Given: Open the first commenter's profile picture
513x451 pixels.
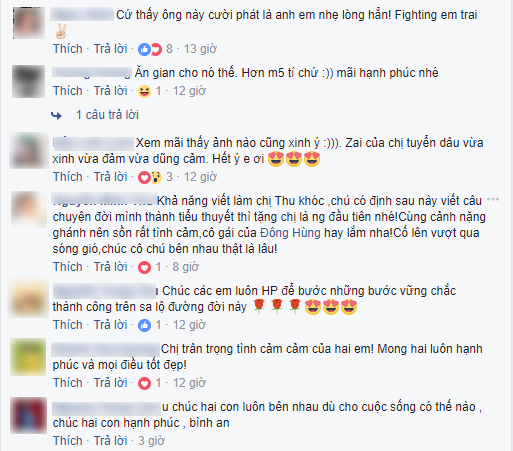Looking at the screenshot, I should [29, 23].
